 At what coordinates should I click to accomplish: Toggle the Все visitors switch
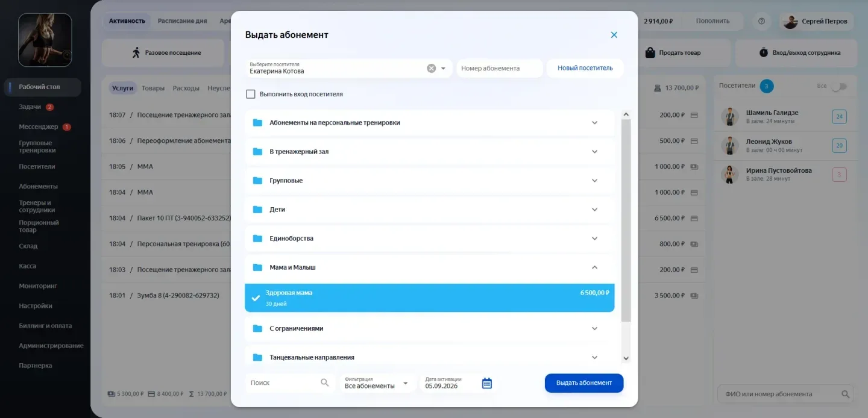pos(838,86)
